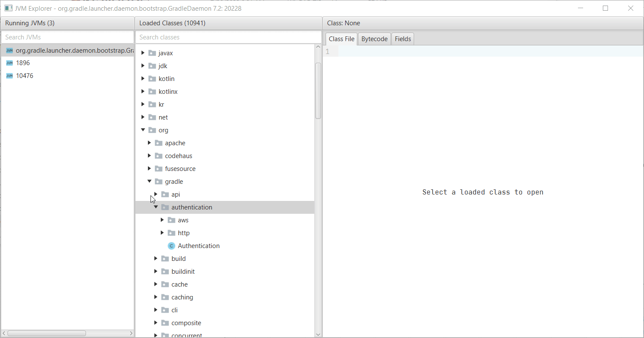Image resolution: width=644 pixels, height=338 pixels.
Task: Select the buildinit package label
Action: click(x=183, y=272)
